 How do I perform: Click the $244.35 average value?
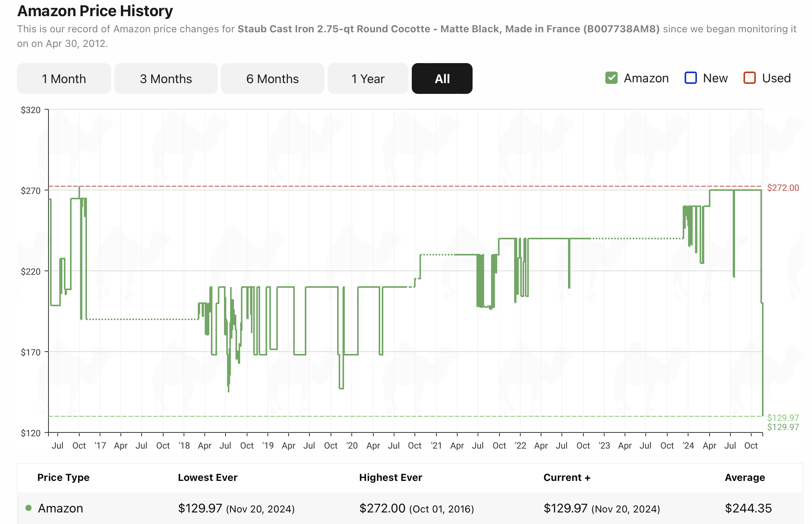[748, 508]
